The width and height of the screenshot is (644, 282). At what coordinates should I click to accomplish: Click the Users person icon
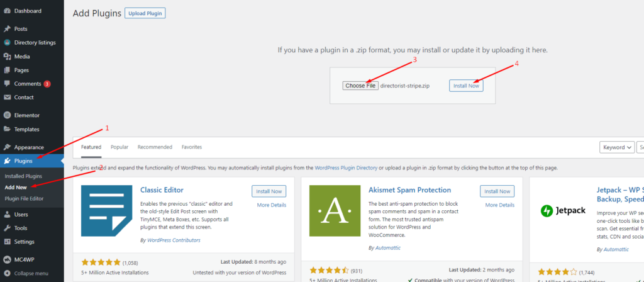click(7, 214)
